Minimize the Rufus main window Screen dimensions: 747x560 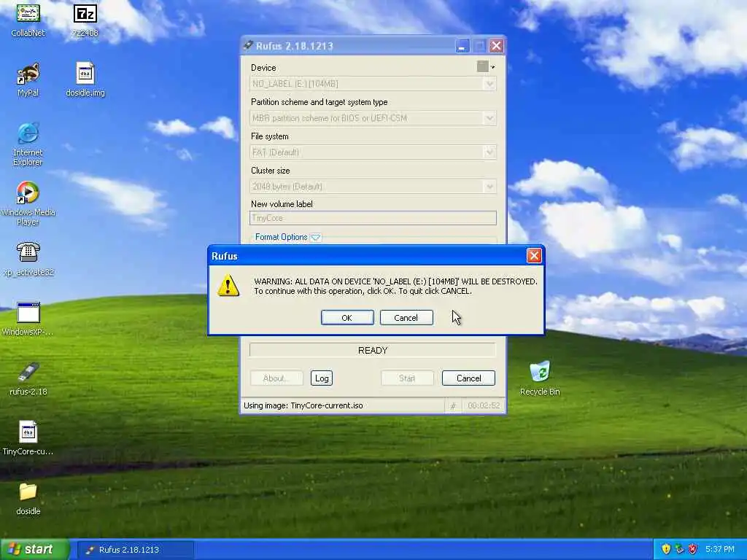462,46
